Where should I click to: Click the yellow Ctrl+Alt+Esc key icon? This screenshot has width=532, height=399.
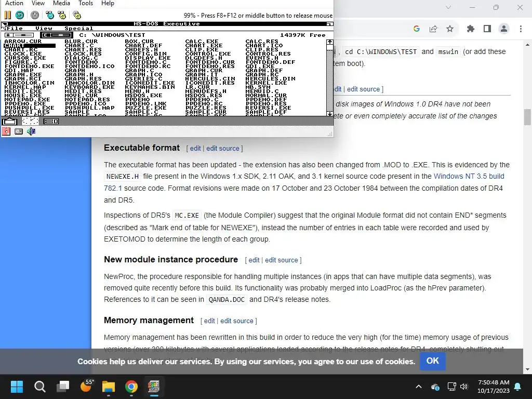[x=62, y=15]
